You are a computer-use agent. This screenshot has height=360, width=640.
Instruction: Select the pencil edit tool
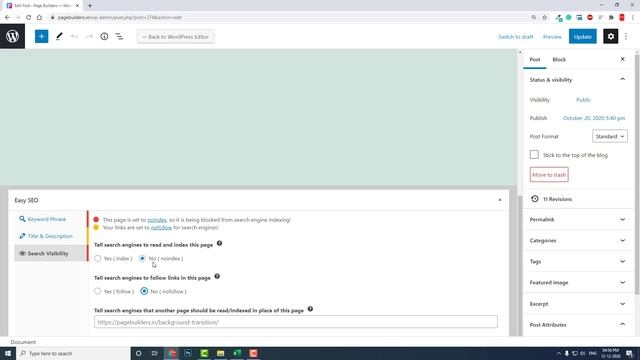tap(59, 36)
